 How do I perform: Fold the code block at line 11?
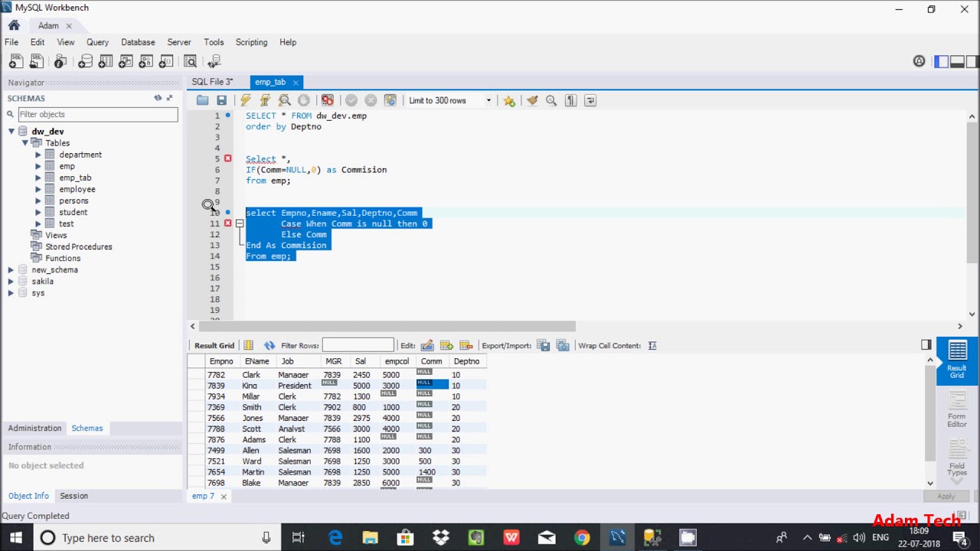click(x=240, y=223)
